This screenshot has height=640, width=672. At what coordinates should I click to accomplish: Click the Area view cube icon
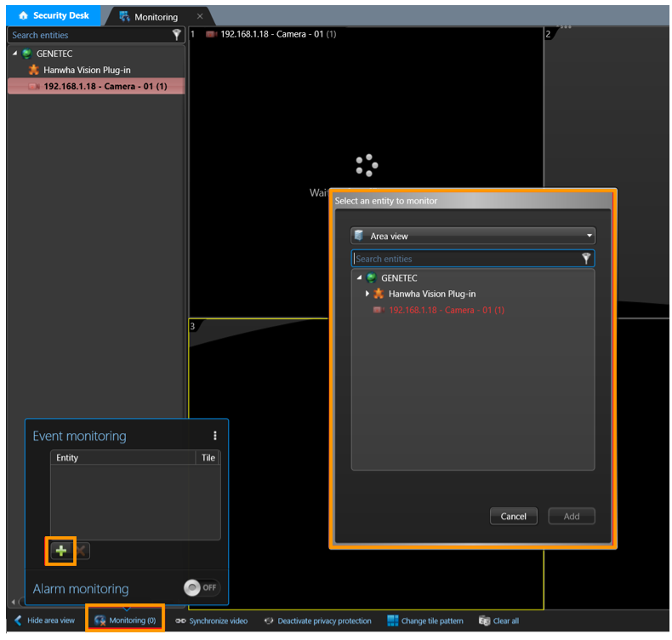[359, 236]
